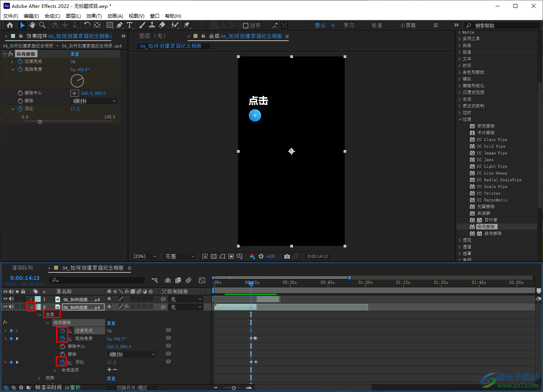
Task: Reset exposure with the aperture icon
Action: point(261,256)
